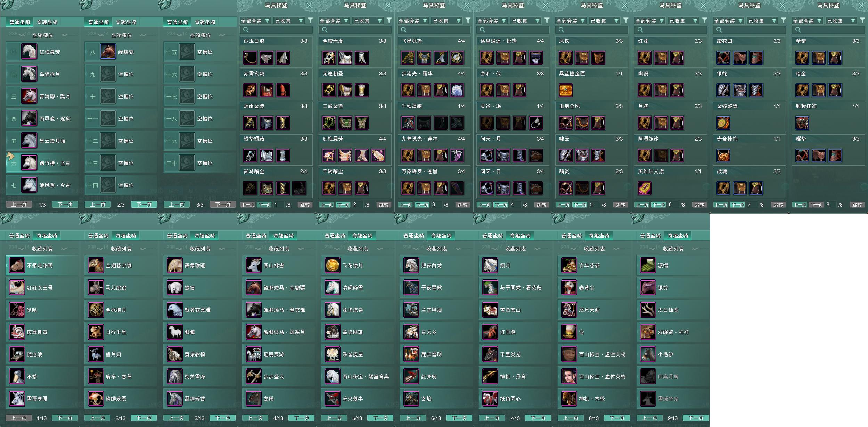Switch to 奇趣坐骑 tab in page 3/3 panel
The height and width of the screenshot is (427, 868).
[205, 22]
